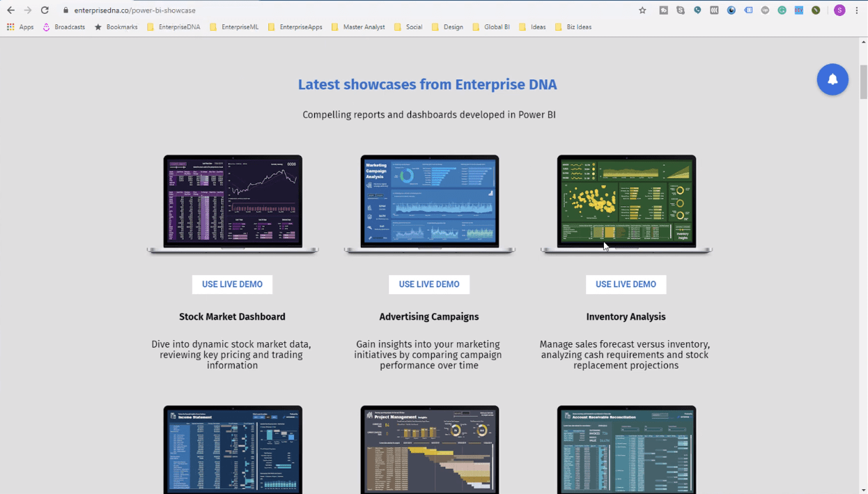Open the purple 'S' profile avatar

839,10
